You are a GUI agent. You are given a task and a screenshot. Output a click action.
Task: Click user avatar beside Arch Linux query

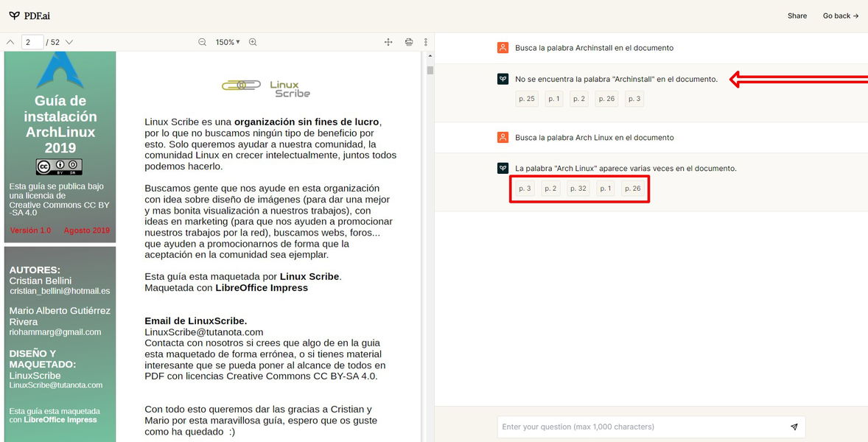tap(503, 137)
